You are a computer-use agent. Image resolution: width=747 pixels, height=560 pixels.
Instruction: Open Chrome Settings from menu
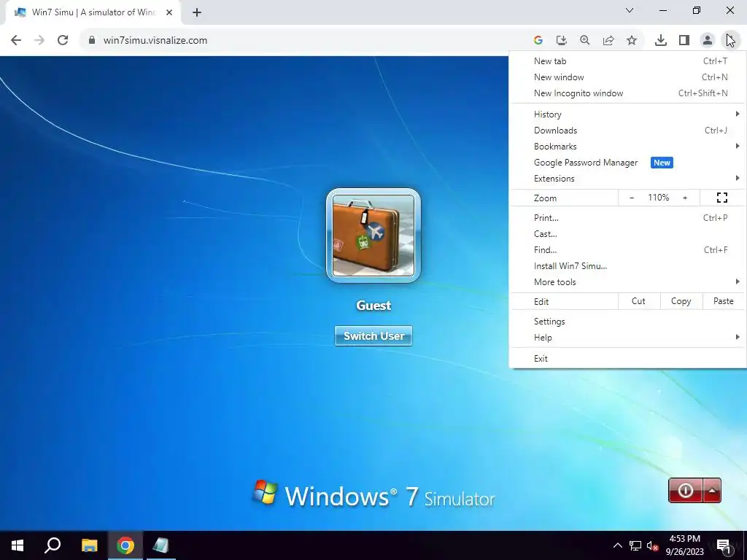pyautogui.click(x=628, y=322)
